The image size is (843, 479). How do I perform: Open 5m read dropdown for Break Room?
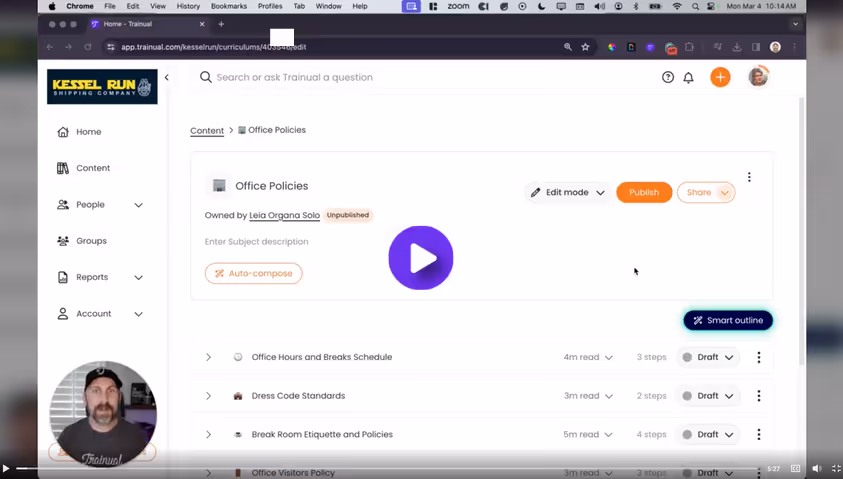point(588,434)
